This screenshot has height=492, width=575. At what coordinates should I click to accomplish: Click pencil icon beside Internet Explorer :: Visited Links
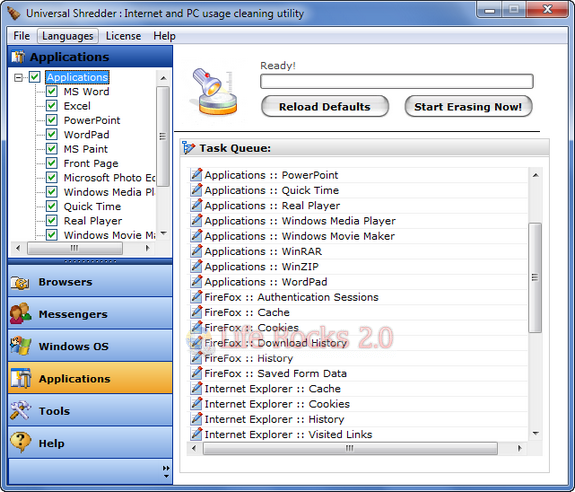pyautogui.click(x=196, y=434)
